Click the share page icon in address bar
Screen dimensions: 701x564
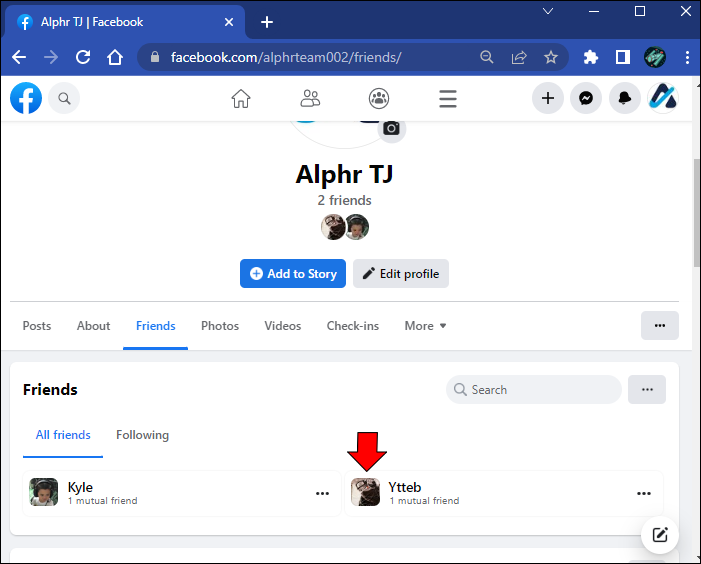pyautogui.click(x=519, y=57)
